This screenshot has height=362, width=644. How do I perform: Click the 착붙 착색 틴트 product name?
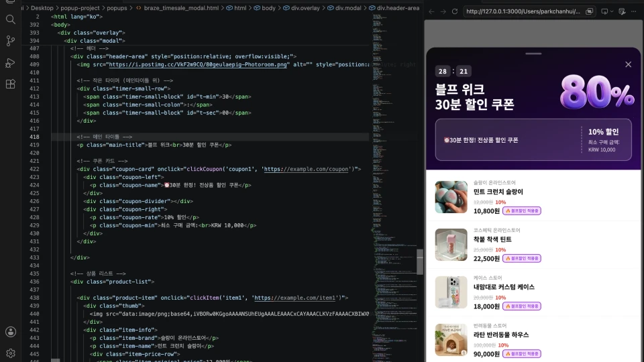tap(492, 239)
